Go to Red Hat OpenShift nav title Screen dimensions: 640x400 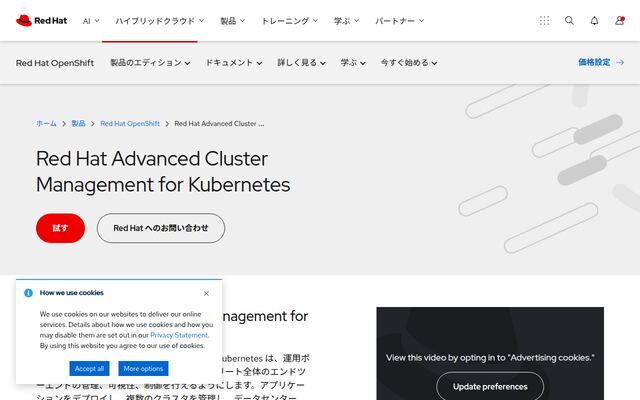55,63
